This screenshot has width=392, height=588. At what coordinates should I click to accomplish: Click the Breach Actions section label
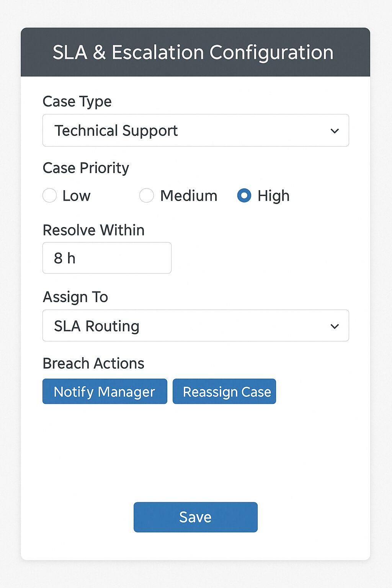(x=93, y=364)
